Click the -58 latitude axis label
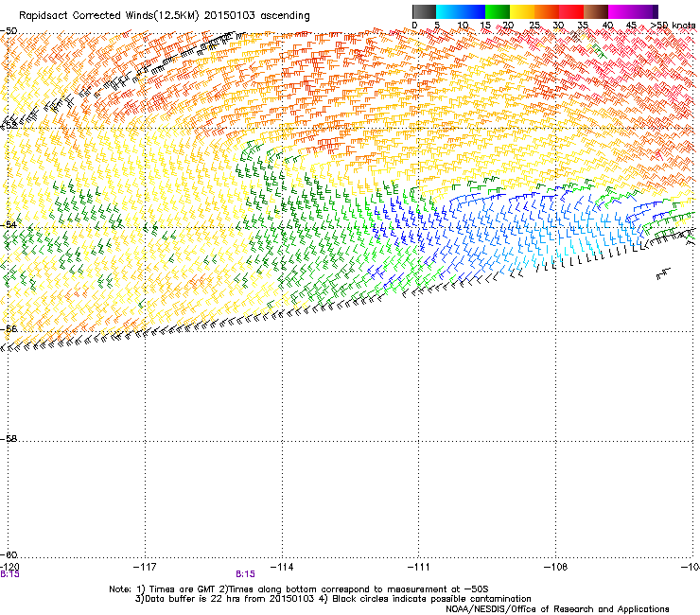 pos(9,439)
